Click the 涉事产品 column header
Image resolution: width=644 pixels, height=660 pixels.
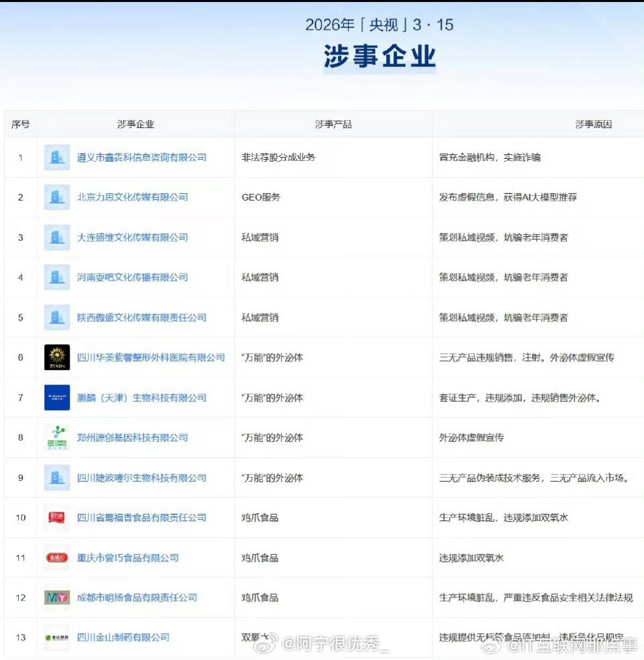point(333,123)
